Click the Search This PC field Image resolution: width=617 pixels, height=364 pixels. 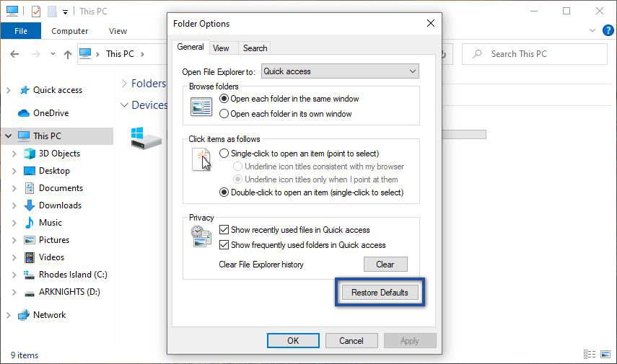coord(534,54)
